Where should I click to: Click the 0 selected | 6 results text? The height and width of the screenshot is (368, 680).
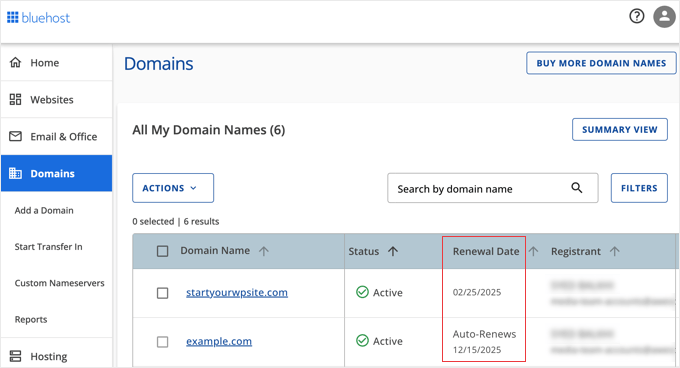(176, 221)
